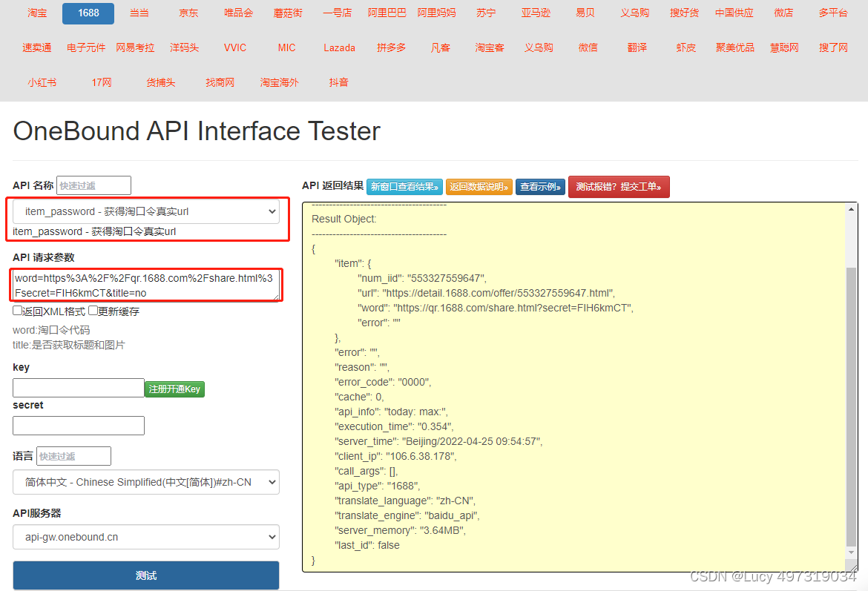Click the server_time line in results
This screenshot has height=591, width=868.
[438, 442]
